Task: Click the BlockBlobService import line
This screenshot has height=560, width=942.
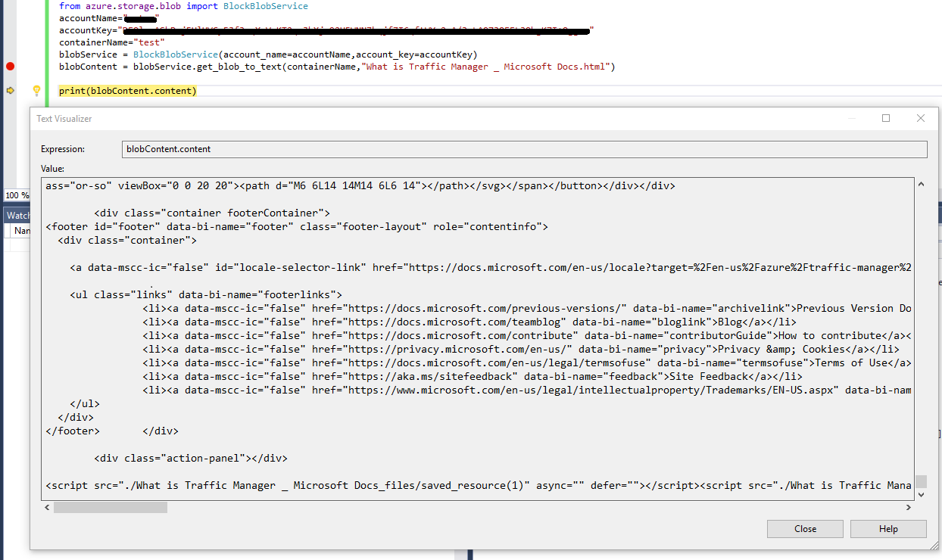Action: (x=183, y=6)
